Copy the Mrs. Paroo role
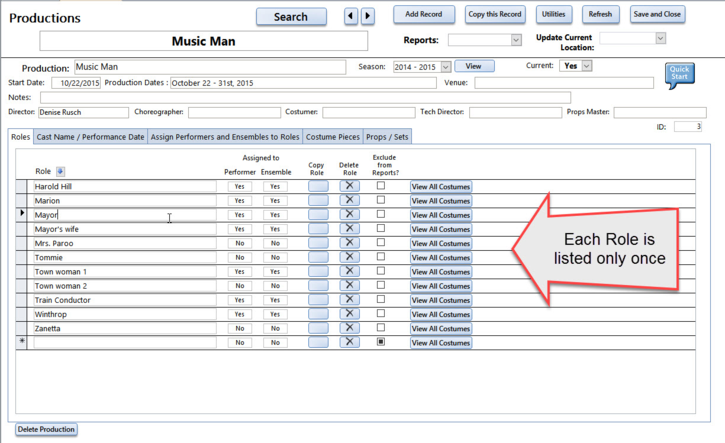 pyautogui.click(x=319, y=243)
